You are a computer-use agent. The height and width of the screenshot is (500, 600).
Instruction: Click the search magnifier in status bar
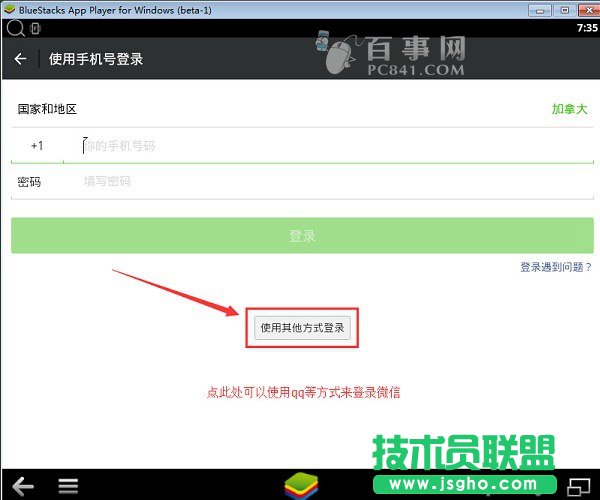coord(13,28)
